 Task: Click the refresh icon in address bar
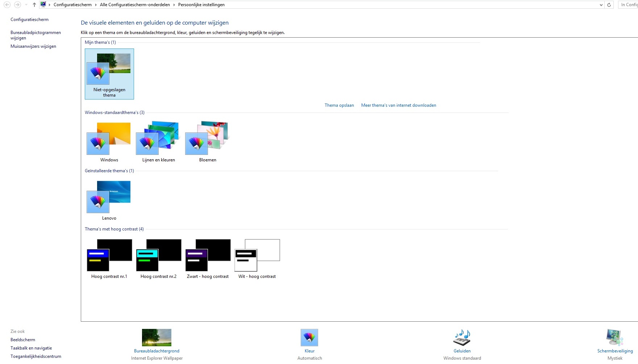[609, 5]
